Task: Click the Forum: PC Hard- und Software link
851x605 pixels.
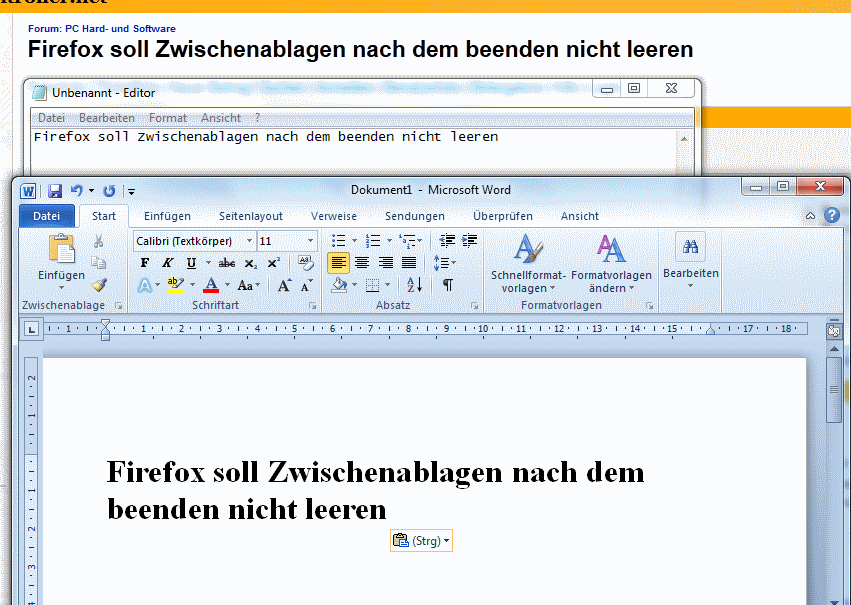Action: coord(102,29)
